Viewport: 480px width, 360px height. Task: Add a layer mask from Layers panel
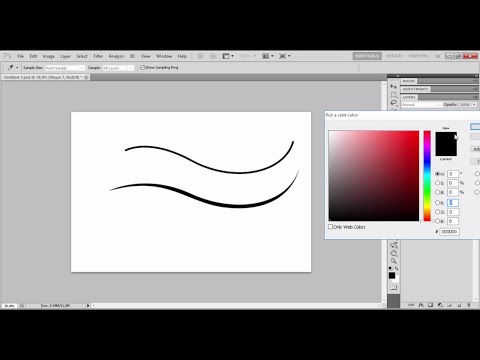(430, 305)
